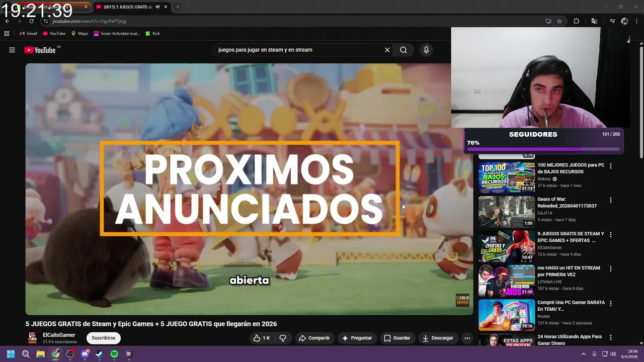Open the Kick bookmark
644x362 pixels.
coord(152,34)
